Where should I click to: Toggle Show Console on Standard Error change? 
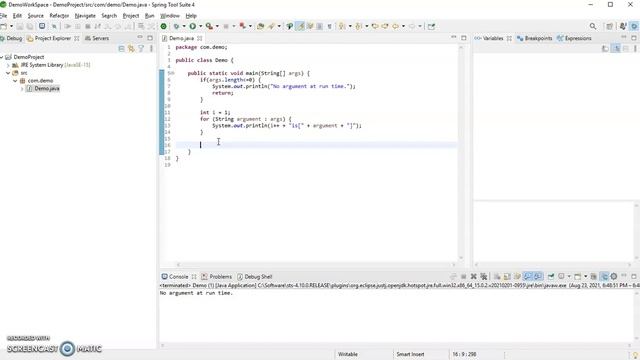538,277
